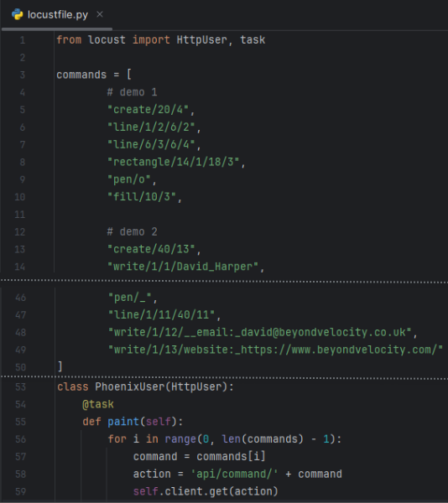Close the locustfile.py tab
The height and width of the screenshot is (503, 448).
pyautogui.click(x=100, y=14)
